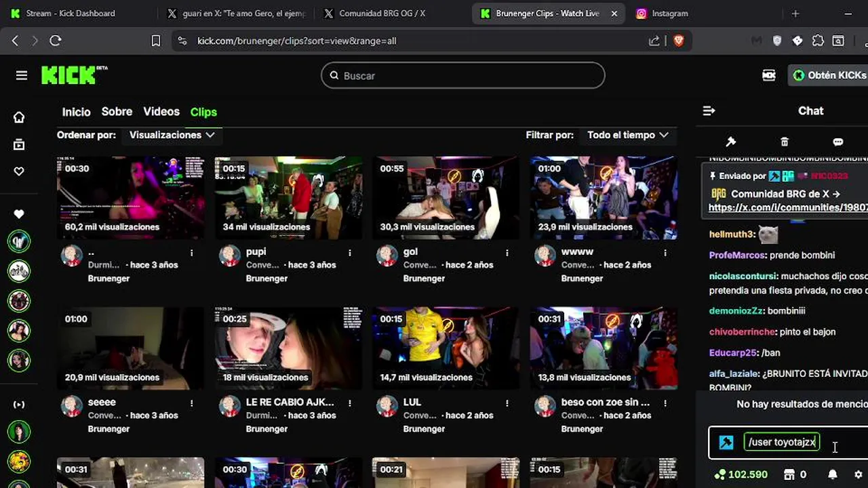The height and width of the screenshot is (488, 868).
Task: Click username nicolascontursi in chat
Action: click(x=743, y=277)
